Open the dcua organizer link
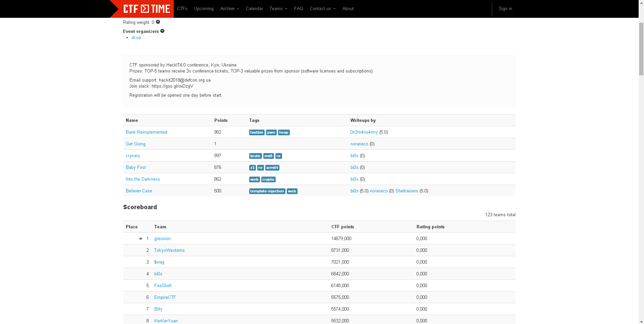 point(136,37)
